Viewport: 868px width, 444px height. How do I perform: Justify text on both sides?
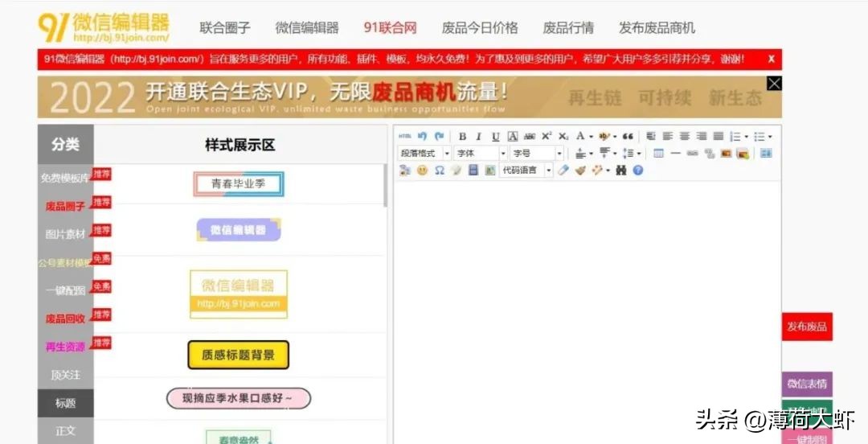718,137
